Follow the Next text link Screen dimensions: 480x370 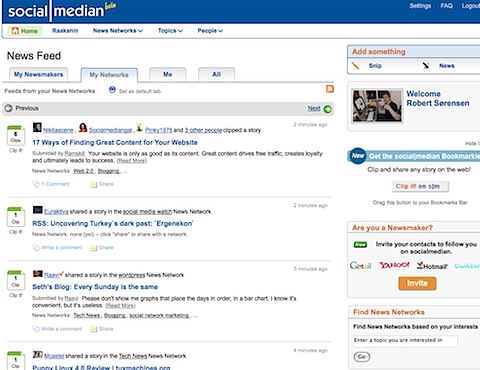(x=314, y=108)
